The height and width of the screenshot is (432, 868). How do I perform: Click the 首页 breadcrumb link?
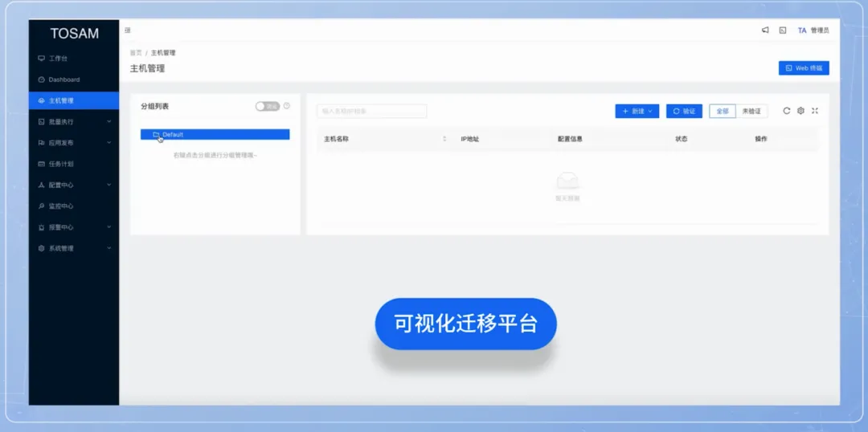coord(136,53)
